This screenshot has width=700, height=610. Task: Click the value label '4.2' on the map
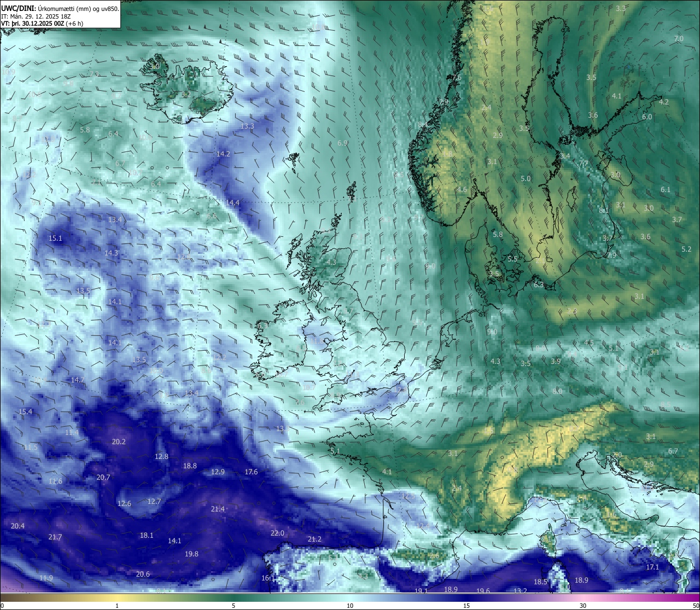click(664, 102)
